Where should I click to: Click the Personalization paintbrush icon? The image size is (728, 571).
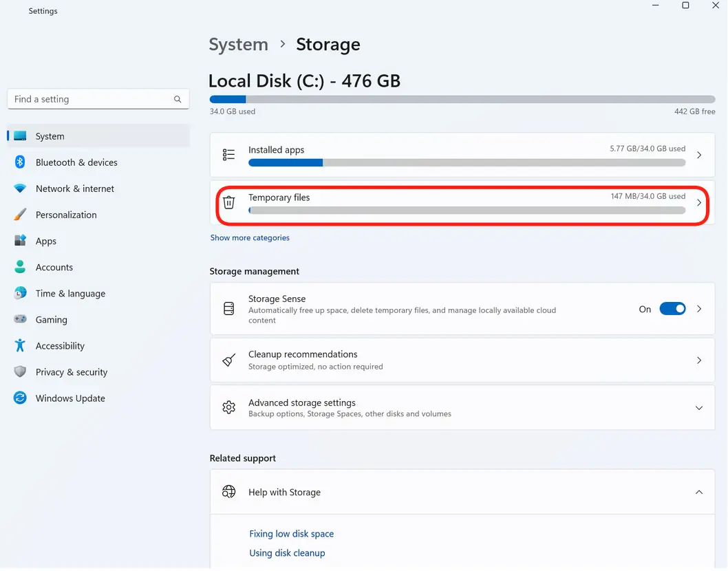(20, 215)
